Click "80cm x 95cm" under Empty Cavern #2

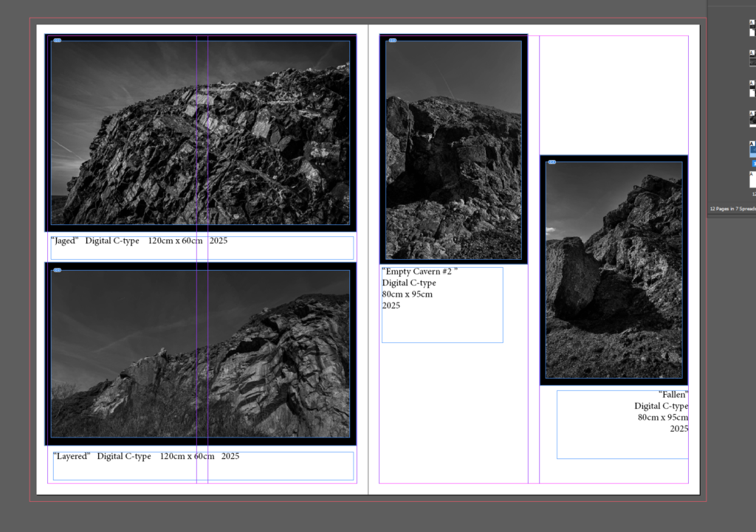[408, 294]
